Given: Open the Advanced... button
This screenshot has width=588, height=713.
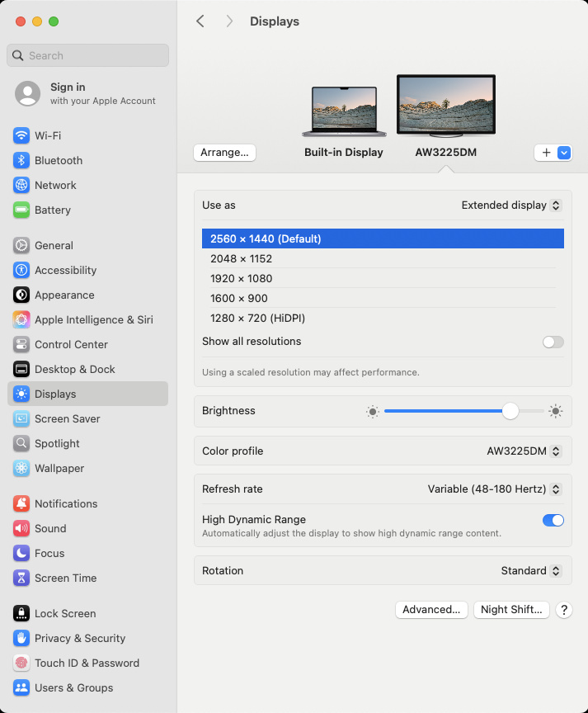Looking at the screenshot, I should coord(431,610).
